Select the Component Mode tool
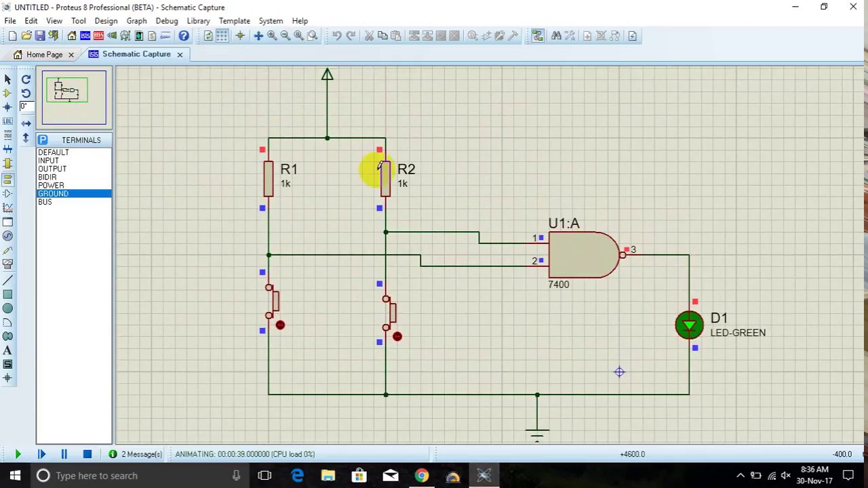Image resolution: width=868 pixels, height=488 pixels. coord(7,93)
